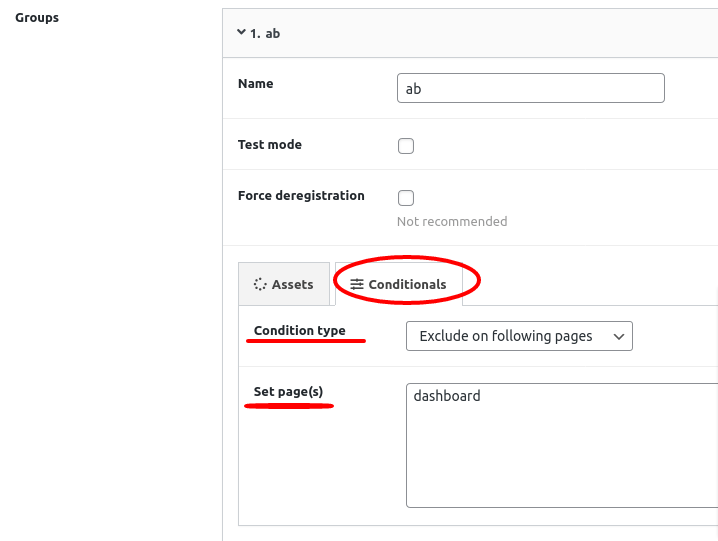
Task: Click the Test mode label
Action: pyautogui.click(x=270, y=145)
